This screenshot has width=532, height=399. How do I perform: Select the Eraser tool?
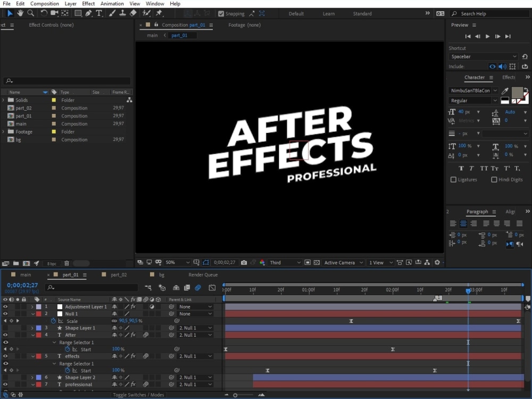click(134, 13)
